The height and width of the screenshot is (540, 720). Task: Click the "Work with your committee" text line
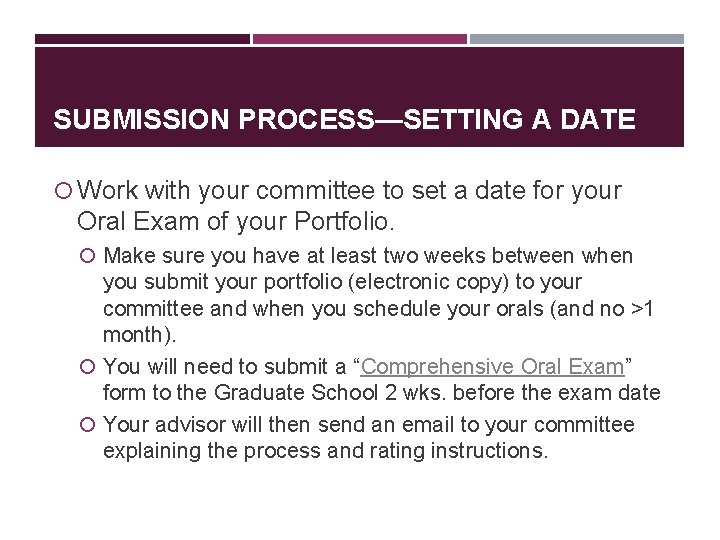pos(349,190)
